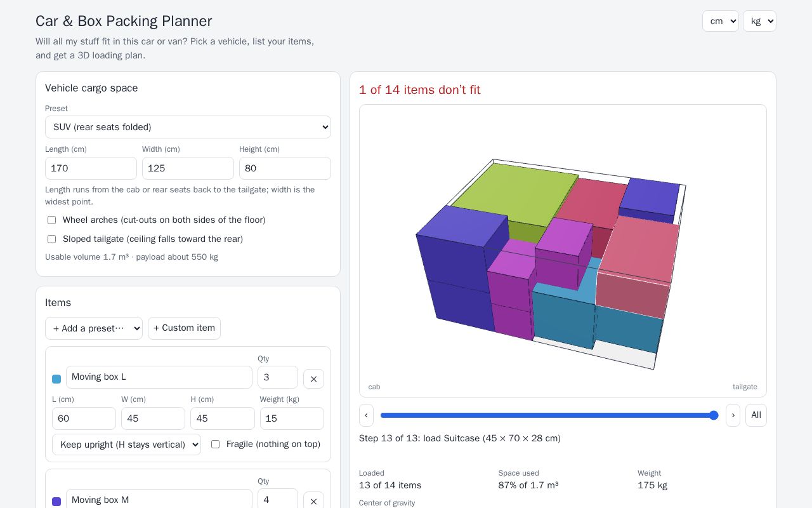This screenshot has width=812, height=508.
Task: Open Moving box M color swatch
Action: tap(56, 502)
